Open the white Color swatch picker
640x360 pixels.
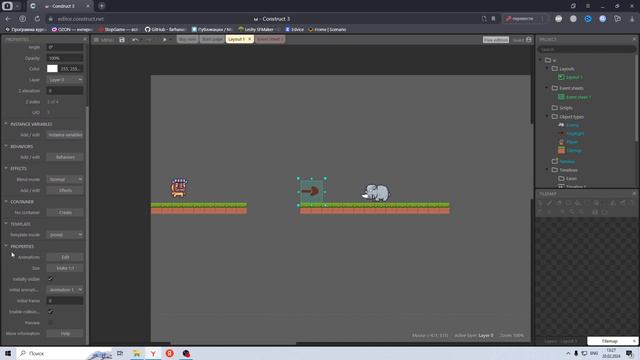pos(52,69)
